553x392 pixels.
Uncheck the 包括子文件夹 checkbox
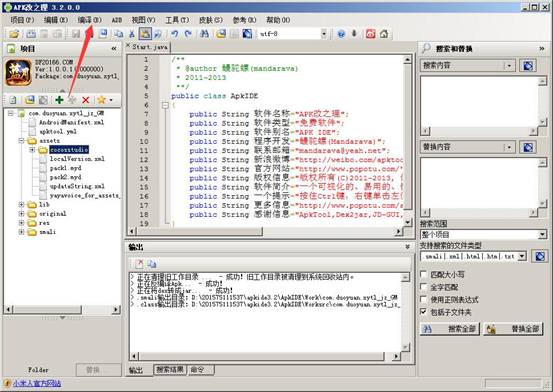tap(424, 312)
